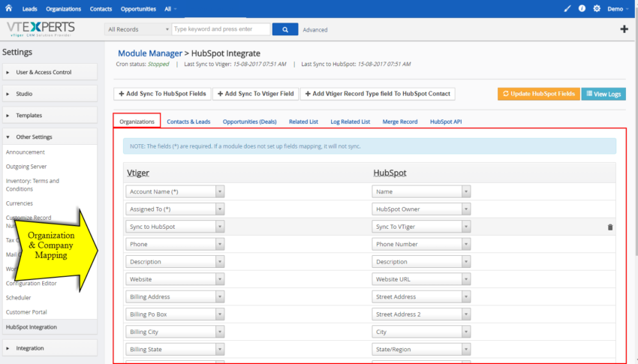The image size is (638, 364).
Task: Open Currencies settings
Action: coord(19,203)
